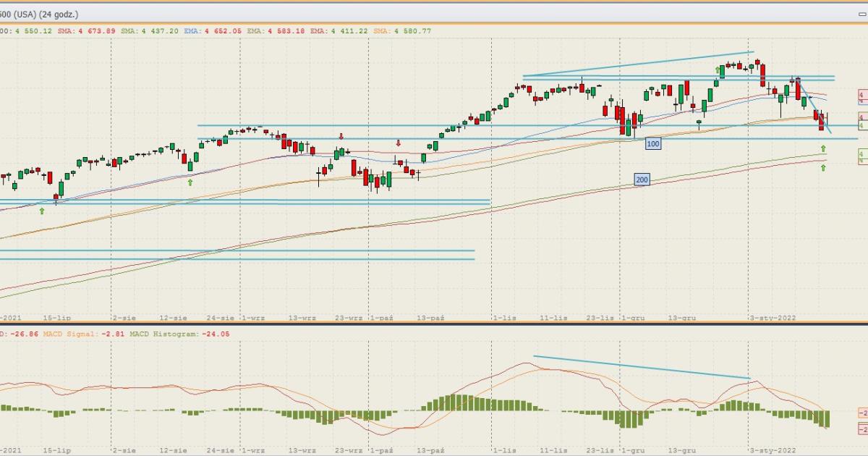Select the rising blue trendline above price highs
The width and height of the screenshot is (868, 456).
click(x=638, y=64)
